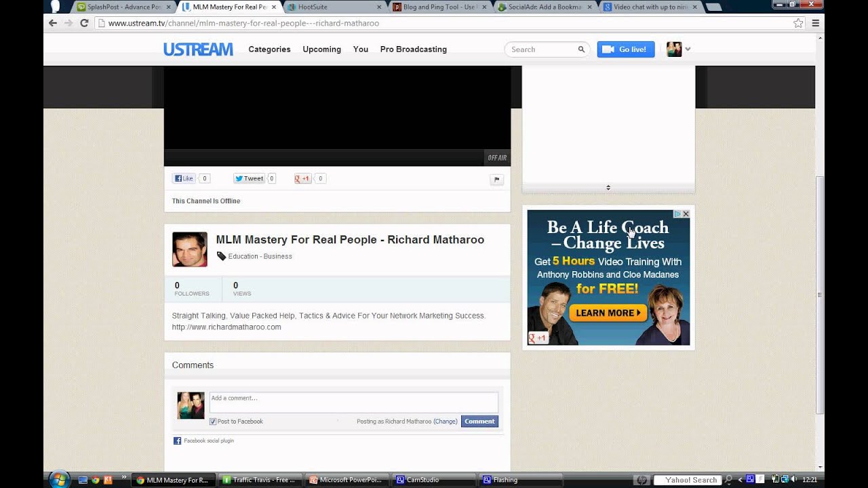This screenshot has width=868, height=488.
Task: Click the Add a comment text box
Action: 353,402
